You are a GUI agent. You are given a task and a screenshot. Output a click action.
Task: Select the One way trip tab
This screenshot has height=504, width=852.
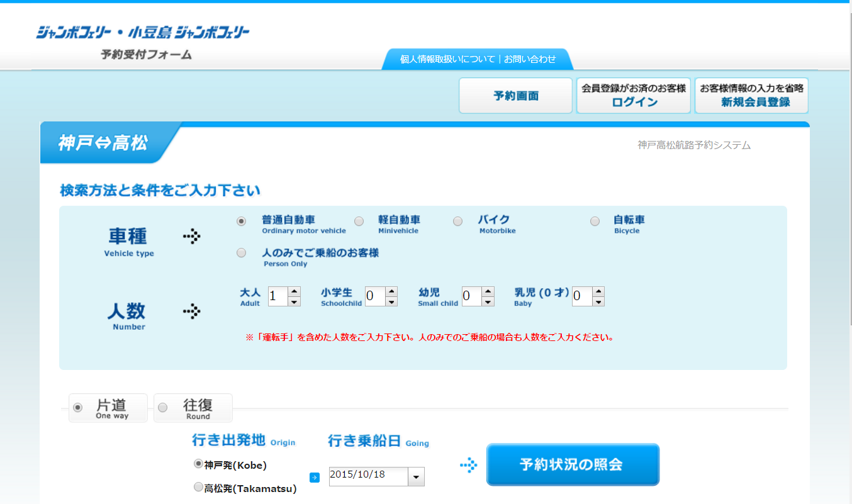[x=108, y=408]
